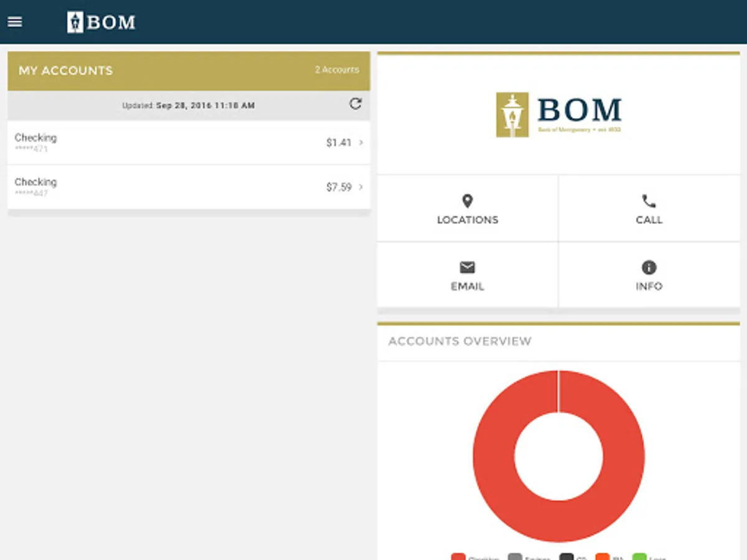Click the Updated Sep 28, 2016 timestamp
747x560 pixels.
point(189,106)
